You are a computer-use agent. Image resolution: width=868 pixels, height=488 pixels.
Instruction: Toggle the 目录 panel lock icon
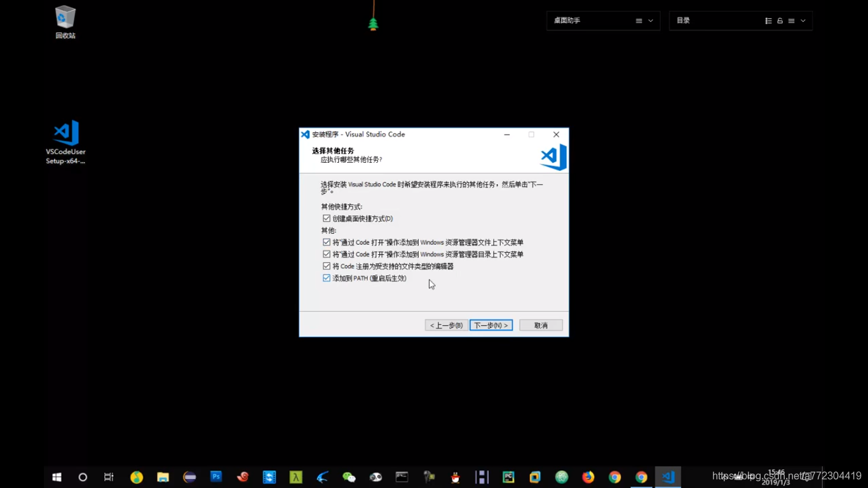pos(780,21)
